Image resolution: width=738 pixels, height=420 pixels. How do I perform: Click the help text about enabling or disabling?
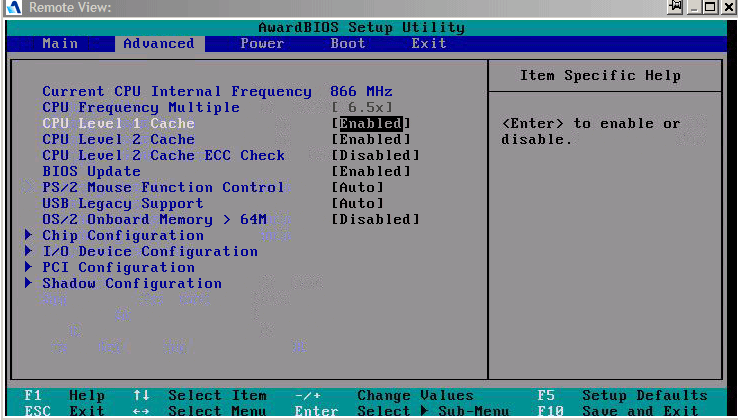click(591, 131)
